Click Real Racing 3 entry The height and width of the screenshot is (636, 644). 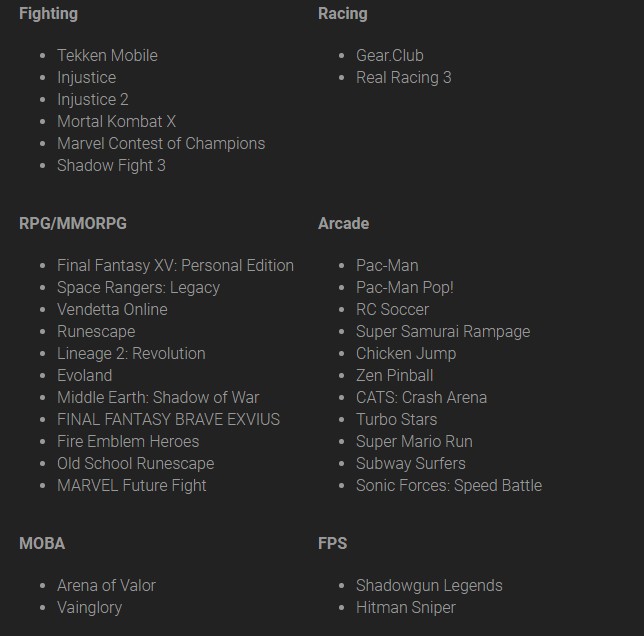pos(404,78)
